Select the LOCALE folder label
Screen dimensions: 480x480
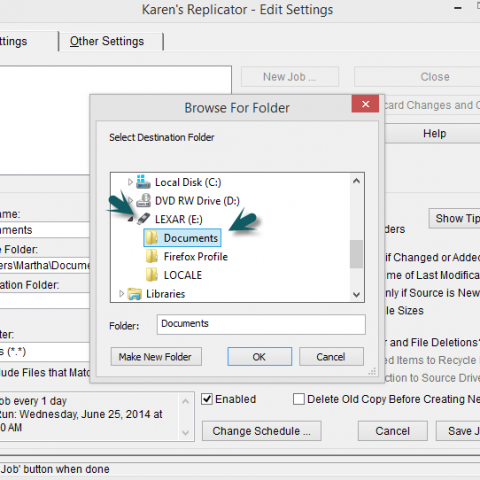[183, 275]
